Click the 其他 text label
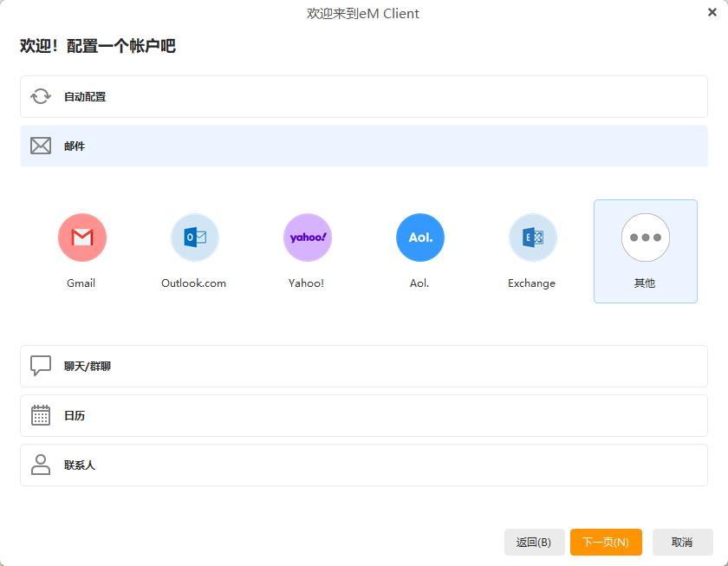Screen dimensions: 728x566 [645, 283]
